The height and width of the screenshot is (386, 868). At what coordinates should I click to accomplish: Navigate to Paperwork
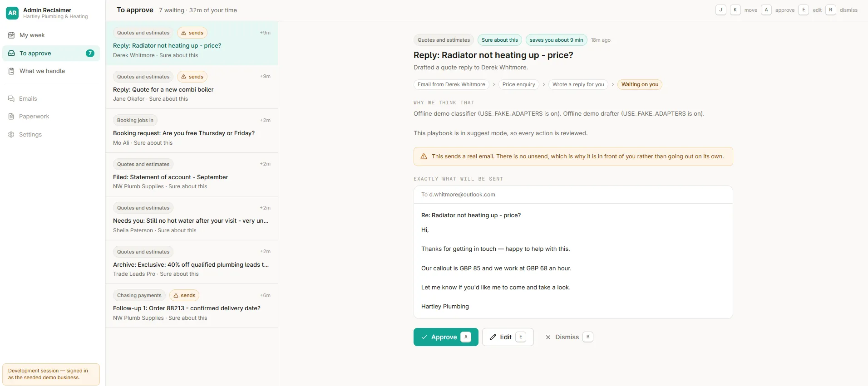(51, 117)
